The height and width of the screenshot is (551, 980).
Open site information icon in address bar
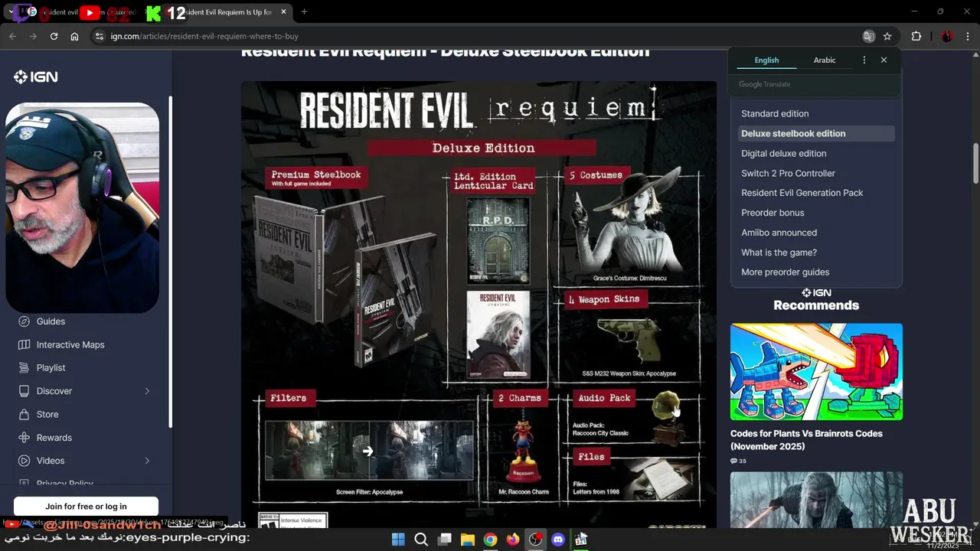click(99, 36)
